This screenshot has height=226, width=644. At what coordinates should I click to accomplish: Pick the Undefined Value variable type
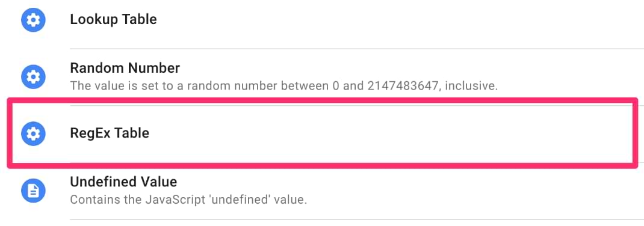coord(322,191)
